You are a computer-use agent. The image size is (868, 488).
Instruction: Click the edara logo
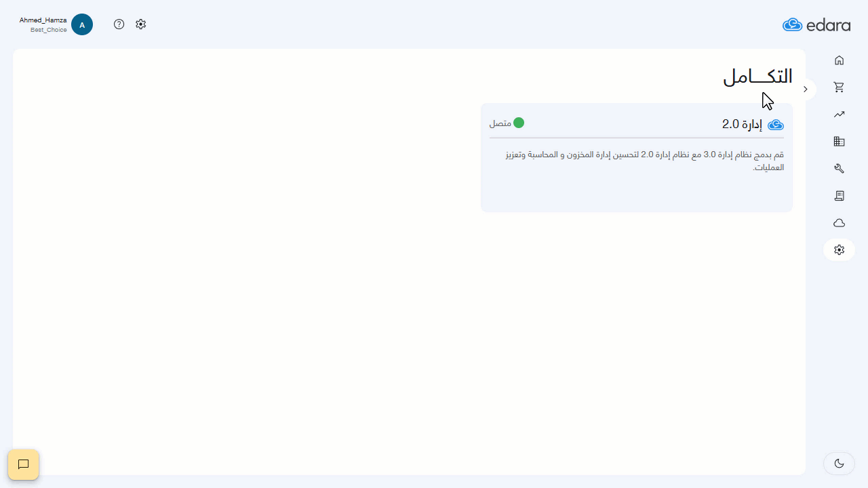pyautogui.click(x=816, y=25)
